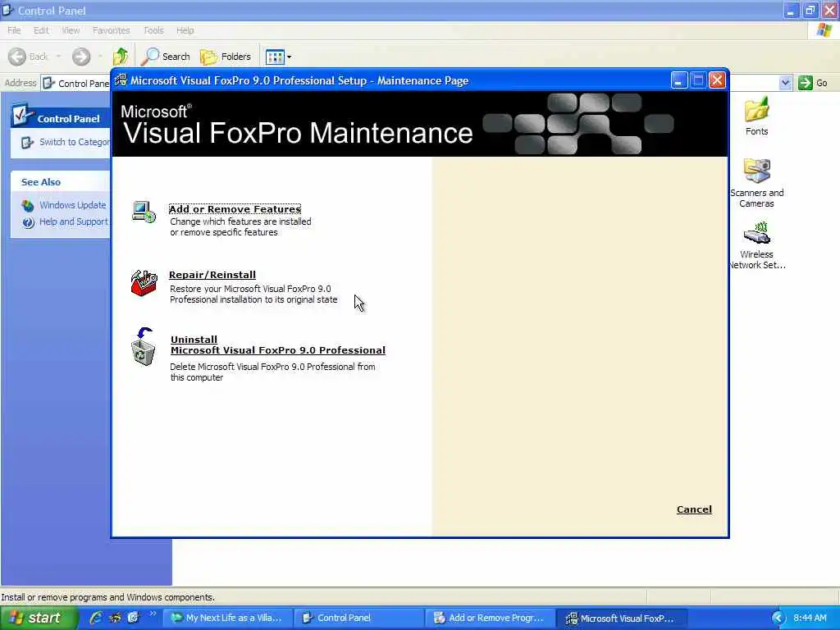Open the Views dropdown in the toolbar

[x=279, y=57]
